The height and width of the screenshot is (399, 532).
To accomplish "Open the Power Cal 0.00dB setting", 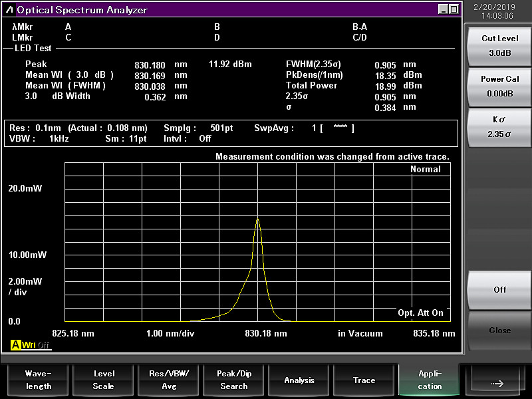I will point(499,86).
